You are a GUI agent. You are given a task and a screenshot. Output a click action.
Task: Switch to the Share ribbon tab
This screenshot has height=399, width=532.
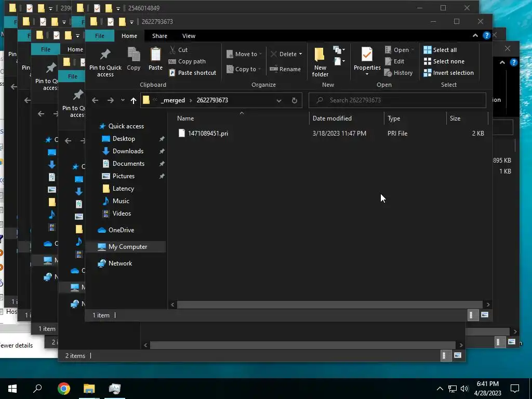[159, 36]
